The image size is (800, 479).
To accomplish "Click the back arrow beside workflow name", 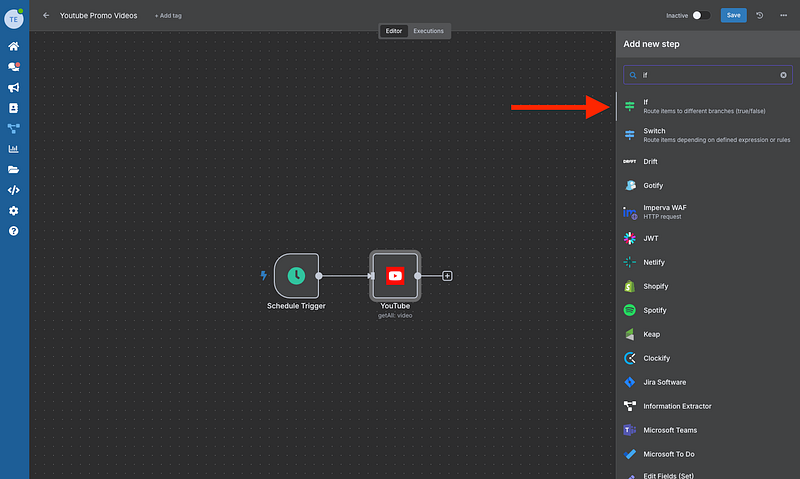I will tap(46, 15).
